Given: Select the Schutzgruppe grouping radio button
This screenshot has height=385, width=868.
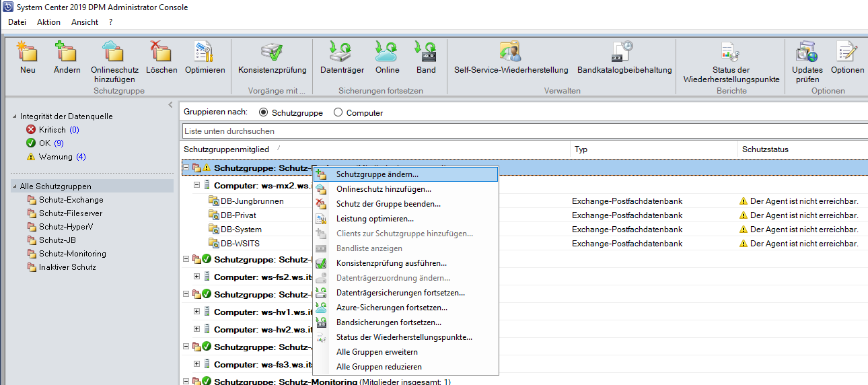Looking at the screenshot, I should [263, 112].
